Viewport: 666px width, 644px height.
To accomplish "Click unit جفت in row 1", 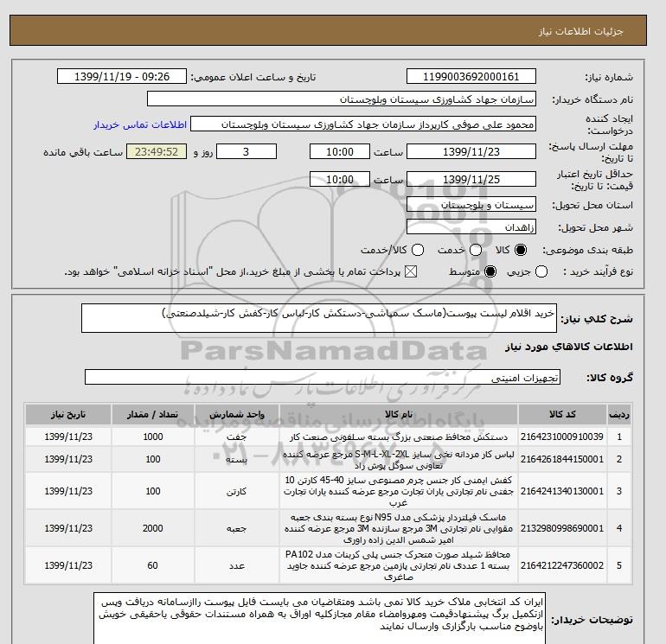I will (x=237, y=437).
